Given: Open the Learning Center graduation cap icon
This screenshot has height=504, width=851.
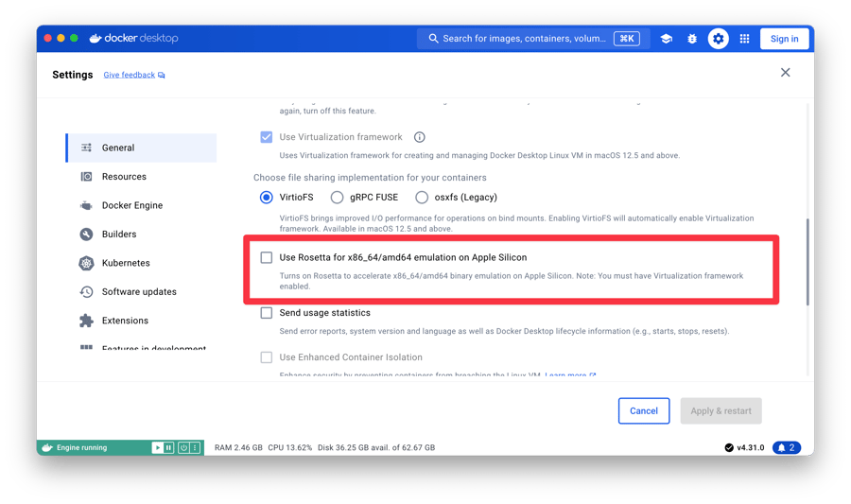Looking at the screenshot, I should [667, 39].
